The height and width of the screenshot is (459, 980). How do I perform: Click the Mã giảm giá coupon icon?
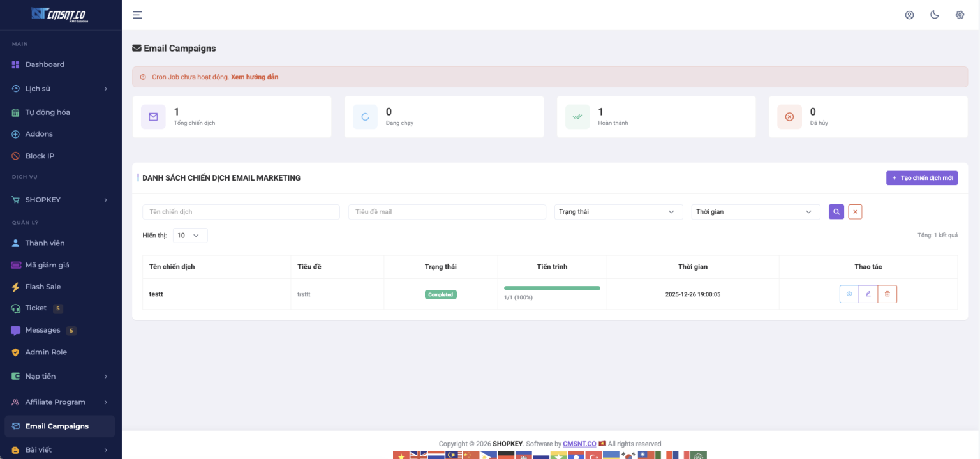click(16, 265)
